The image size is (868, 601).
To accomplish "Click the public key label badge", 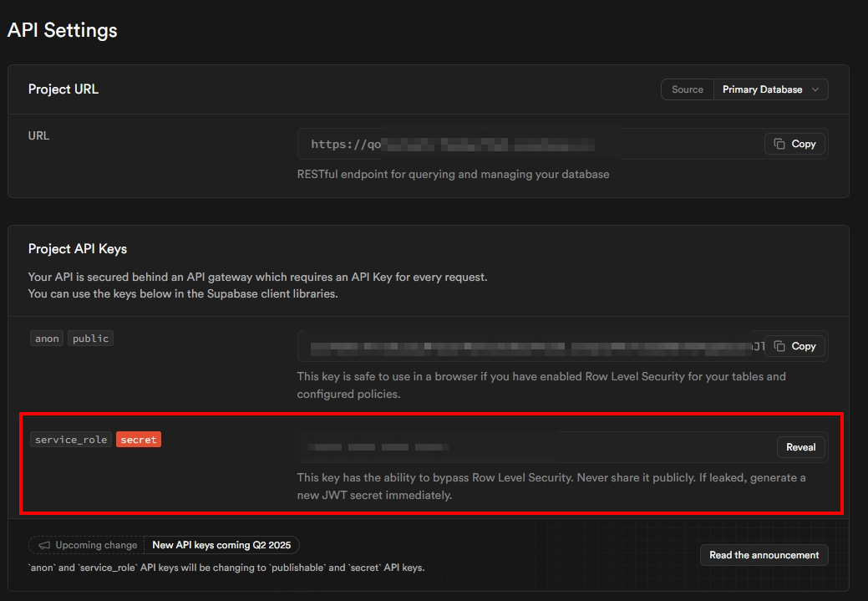I will [x=90, y=339].
